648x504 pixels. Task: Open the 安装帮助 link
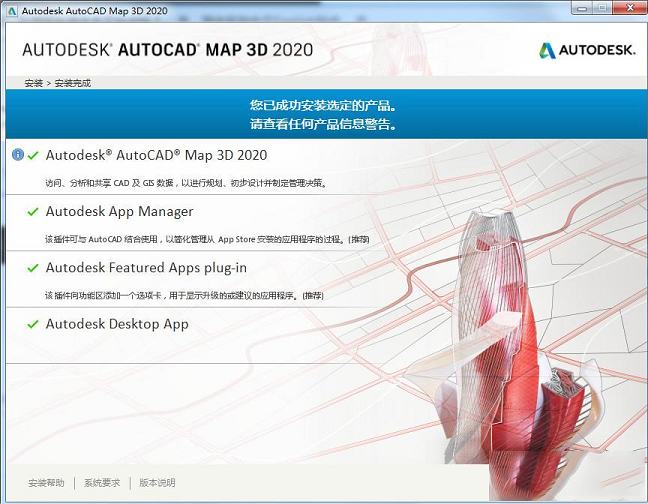(46, 483)
